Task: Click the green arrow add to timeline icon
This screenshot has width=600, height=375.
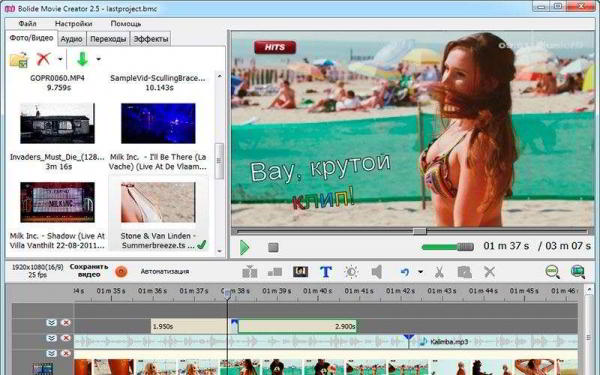Action: coord(82,59)
